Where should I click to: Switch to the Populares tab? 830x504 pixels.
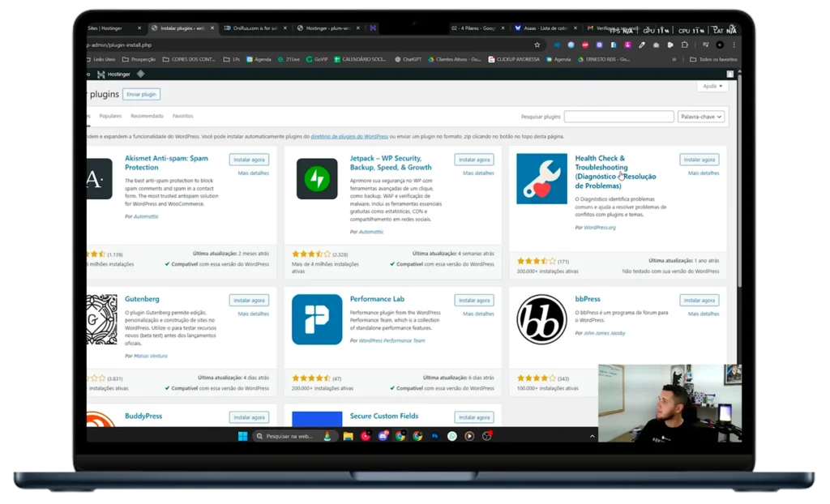click(109, 116)
